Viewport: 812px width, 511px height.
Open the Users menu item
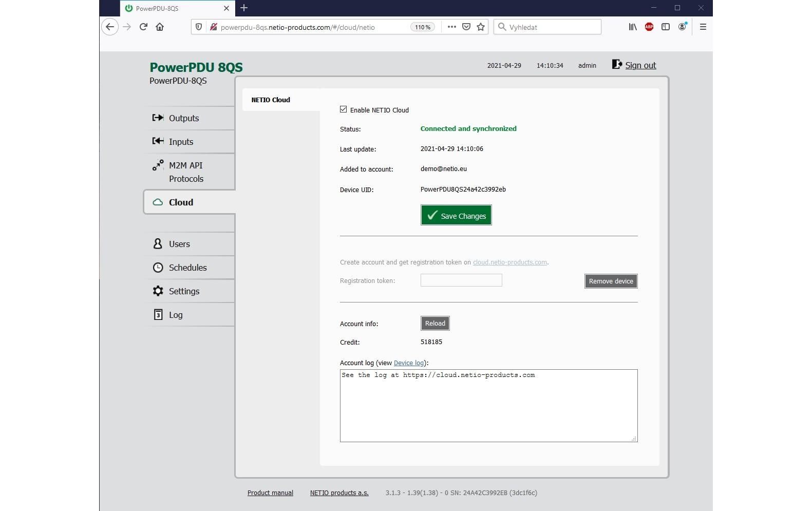[x=189, y=244]
